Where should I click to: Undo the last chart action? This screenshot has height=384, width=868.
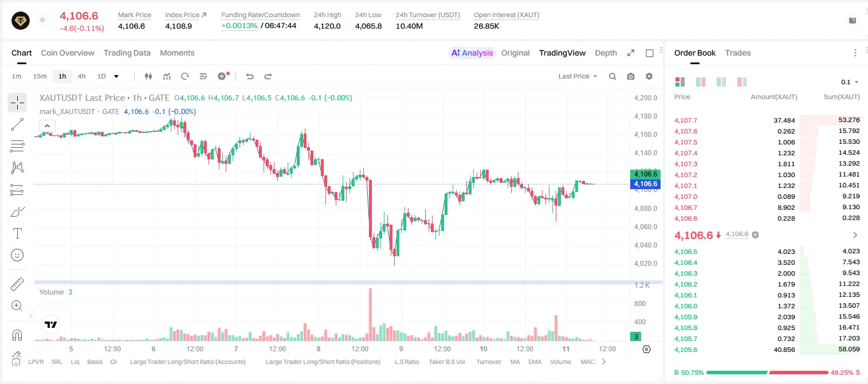pos(249,76)
